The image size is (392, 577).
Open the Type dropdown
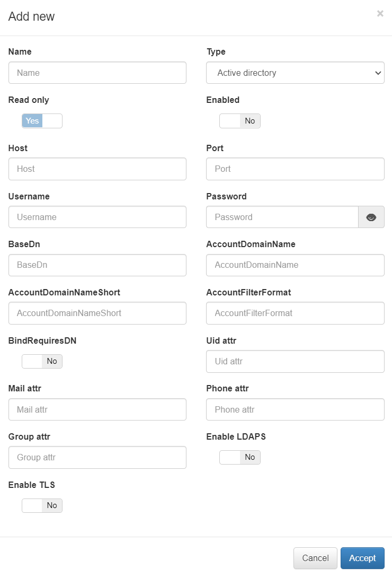(295, 73)
